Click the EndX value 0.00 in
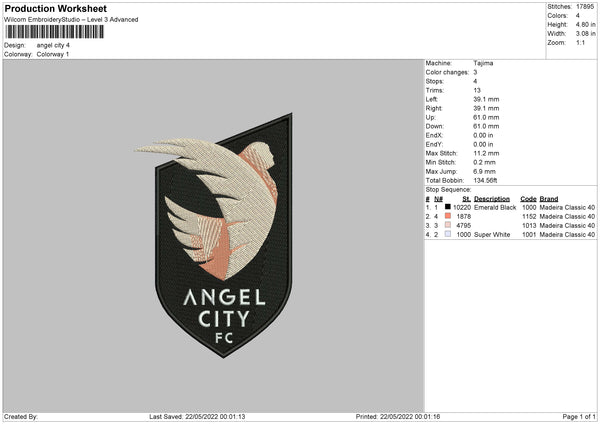This screenshot has height=424, width=600. pyautogui.click(x=483, y=135)
